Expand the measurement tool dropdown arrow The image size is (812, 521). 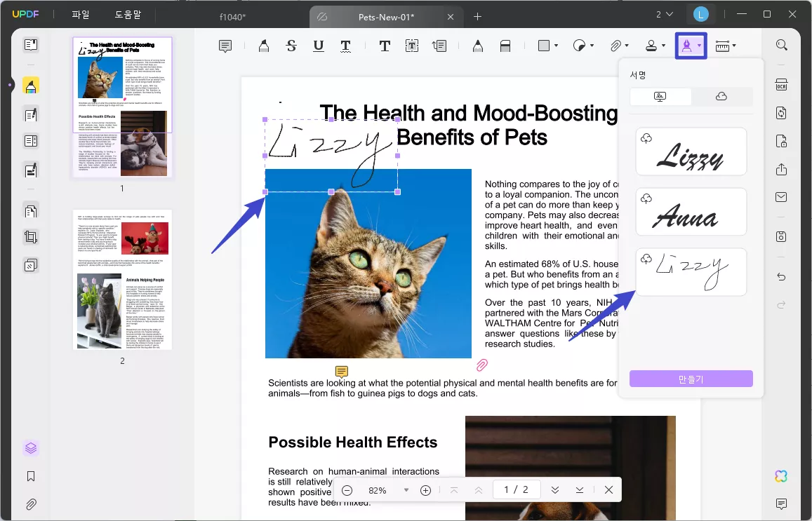tap(734, 46)
